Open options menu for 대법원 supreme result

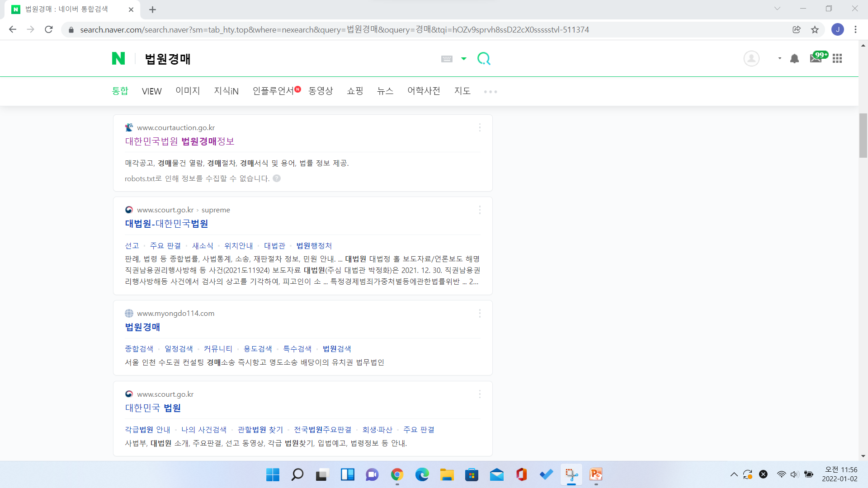[x=480, y=210]
